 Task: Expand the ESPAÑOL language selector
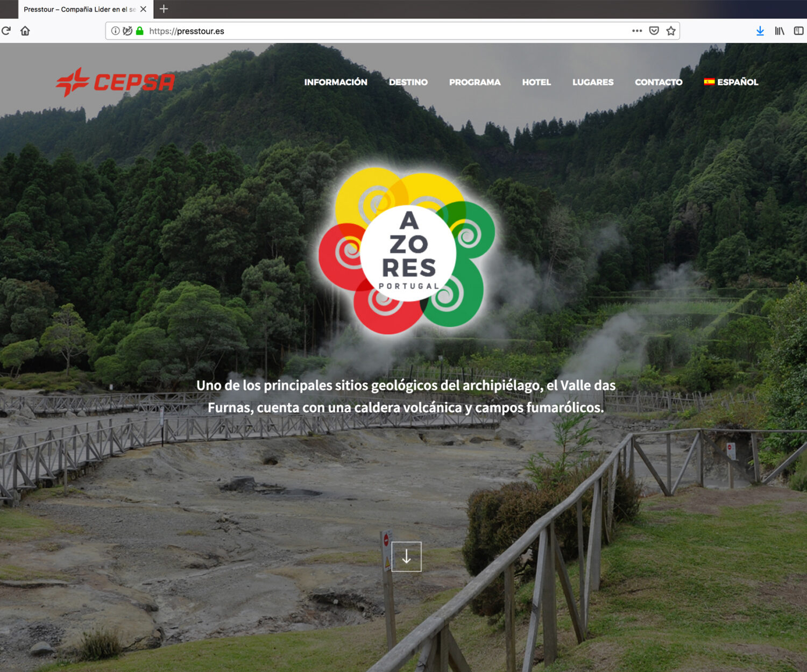(731, 82)
